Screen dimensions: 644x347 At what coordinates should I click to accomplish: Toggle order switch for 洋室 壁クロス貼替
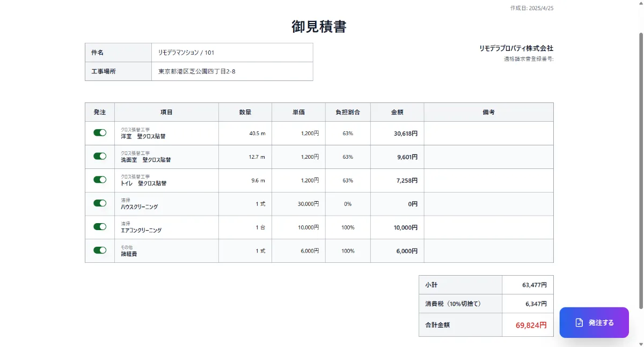pyautogui.click(x=100, y=132)
